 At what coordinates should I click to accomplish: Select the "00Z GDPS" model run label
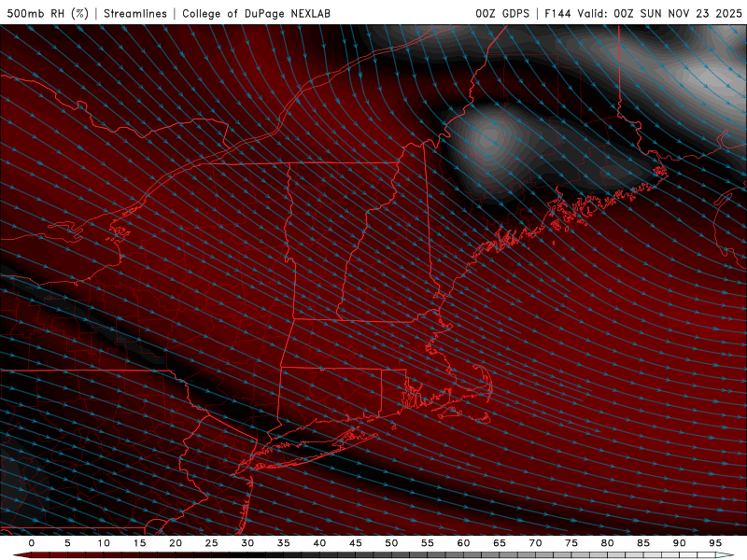[502, 13]
